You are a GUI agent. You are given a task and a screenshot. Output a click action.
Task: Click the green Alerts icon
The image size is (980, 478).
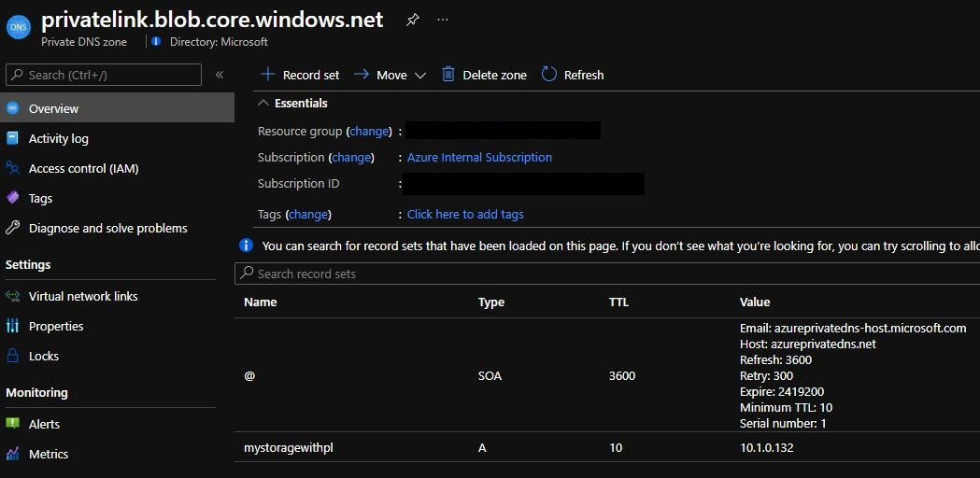pyautogui.click(x=12, y=424)
